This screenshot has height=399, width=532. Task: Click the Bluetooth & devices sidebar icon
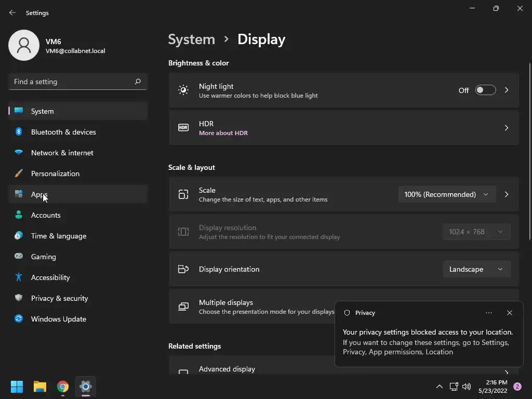pyautogui.click(x=19, y=132)
